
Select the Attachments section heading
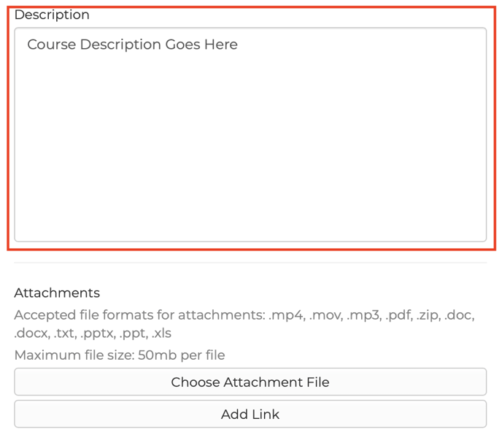(x=57, y=293)
